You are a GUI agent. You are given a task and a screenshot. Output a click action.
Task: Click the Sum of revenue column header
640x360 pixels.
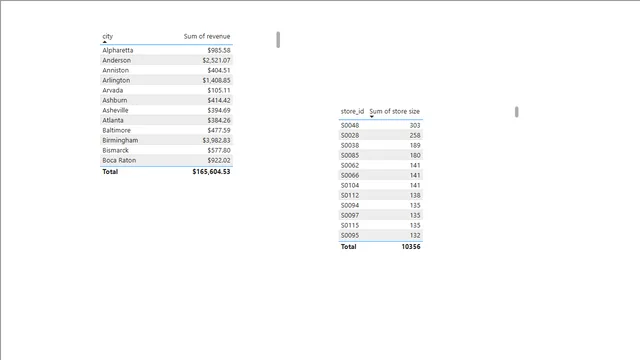click(207, 36)
